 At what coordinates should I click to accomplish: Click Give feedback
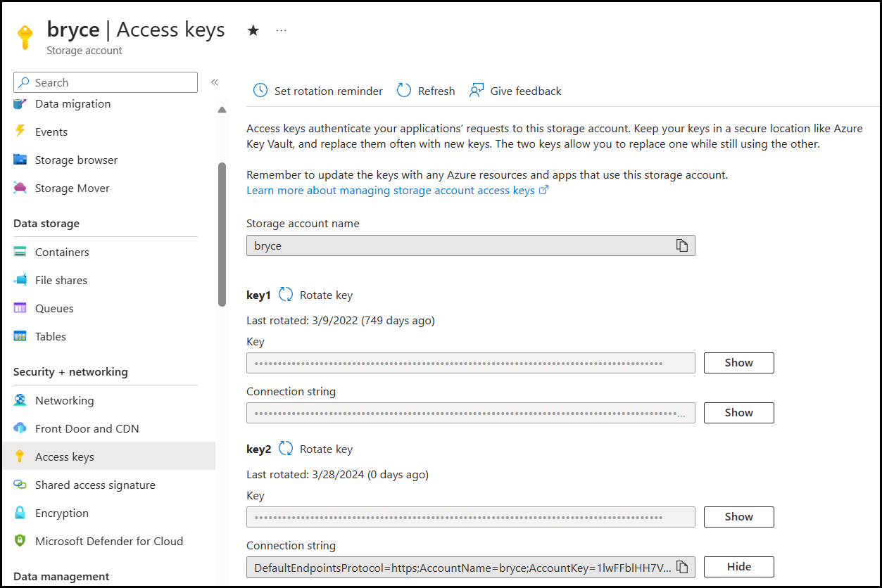tap(526, 91)
